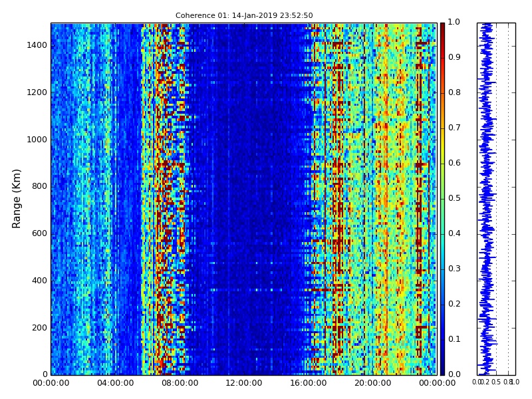Click the 1000 range tick label
This screenshot has width=532, height=399.
tap(37, 140)
